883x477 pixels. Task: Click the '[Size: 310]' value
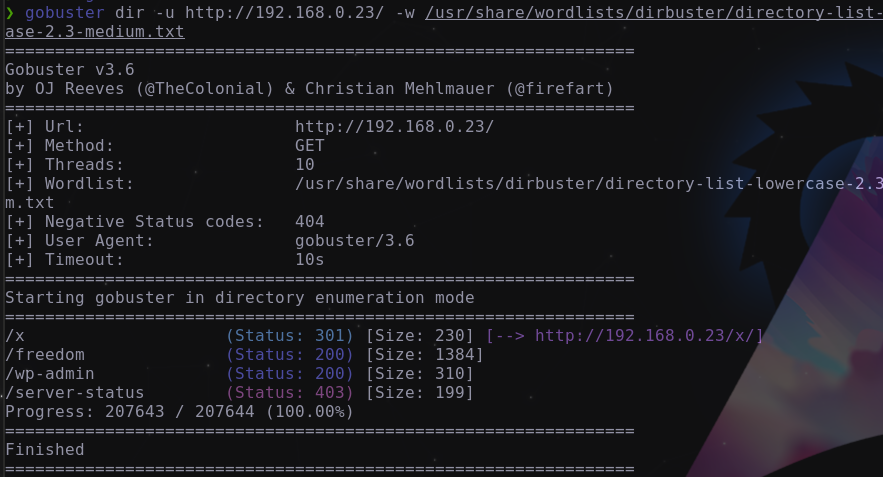[420, 374]
